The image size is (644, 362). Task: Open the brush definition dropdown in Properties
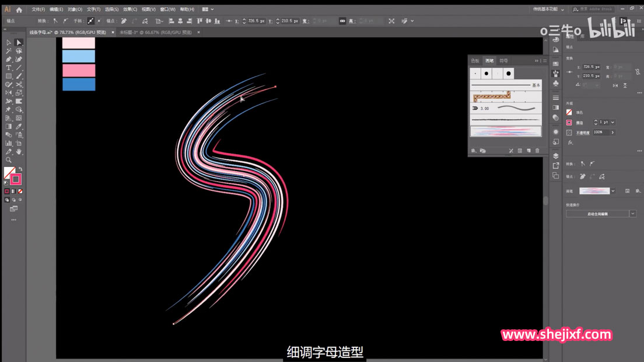tap(612, 190)
